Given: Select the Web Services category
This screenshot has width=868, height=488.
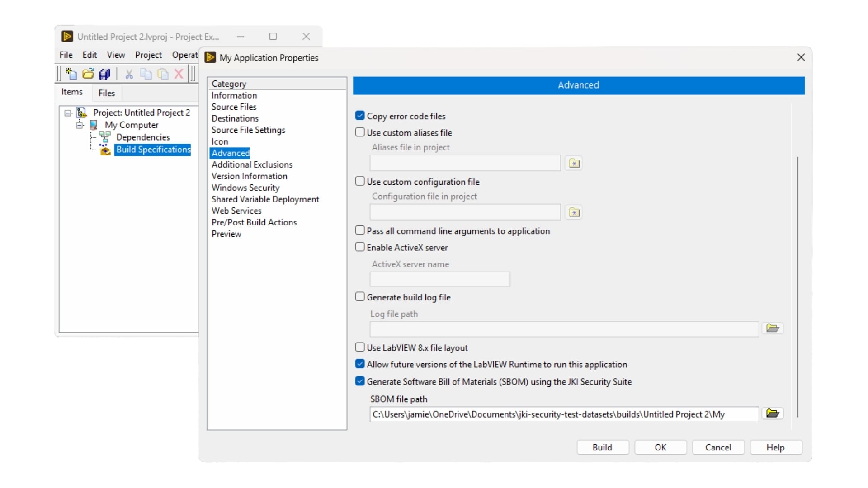Looking at the screenshot, I should 236,211.
